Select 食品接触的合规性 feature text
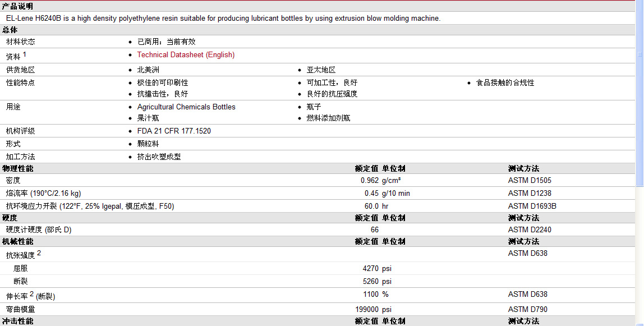Screen dimensions: 644x326 (505, 82)
